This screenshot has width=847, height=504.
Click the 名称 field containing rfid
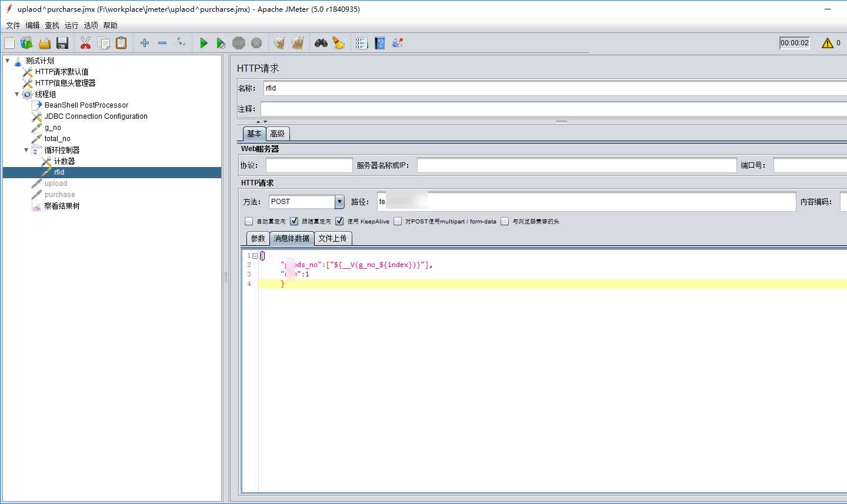pyautogui.click(x=555, y=88)
